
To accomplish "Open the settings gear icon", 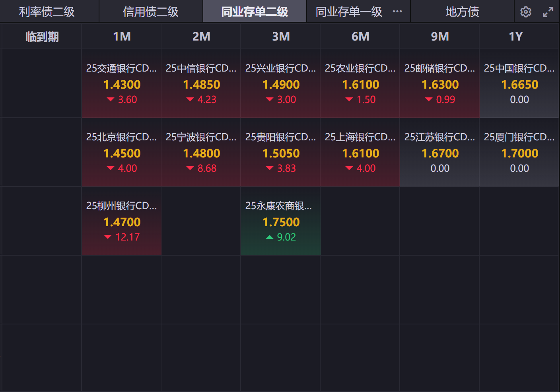I will 526,12.
